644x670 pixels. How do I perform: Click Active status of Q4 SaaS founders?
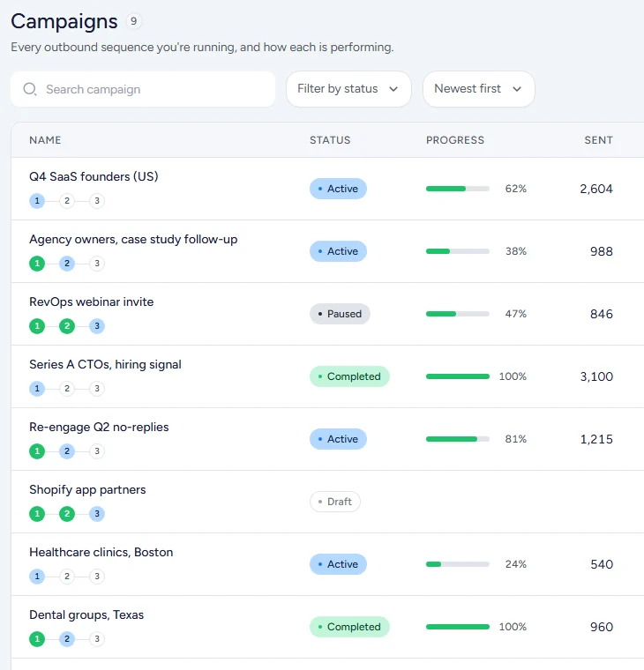click(338, 189)
